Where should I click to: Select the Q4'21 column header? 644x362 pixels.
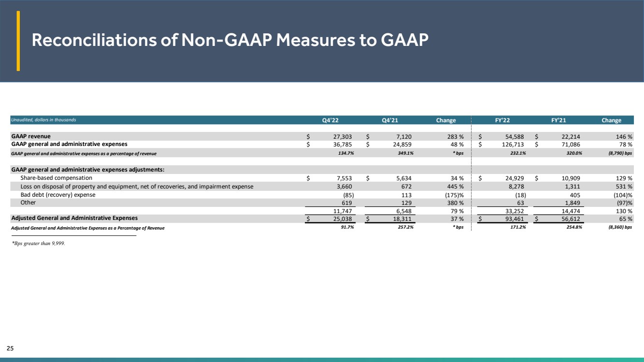tap(390, 120)
